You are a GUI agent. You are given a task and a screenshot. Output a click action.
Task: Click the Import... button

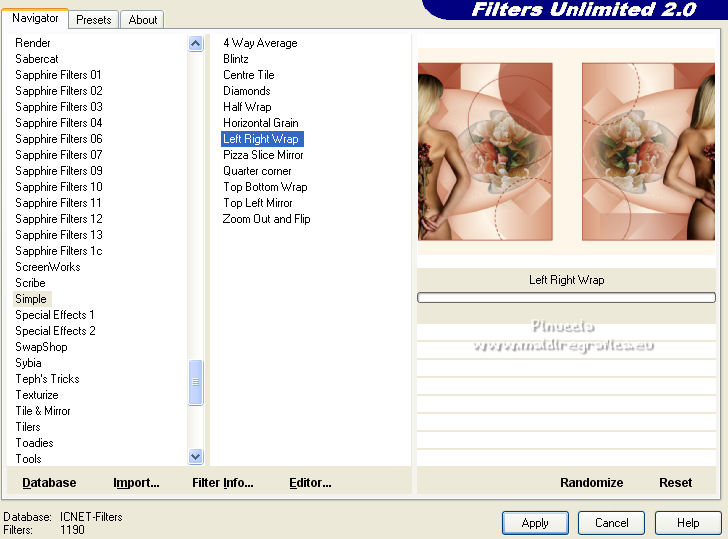tap(136, 483)
